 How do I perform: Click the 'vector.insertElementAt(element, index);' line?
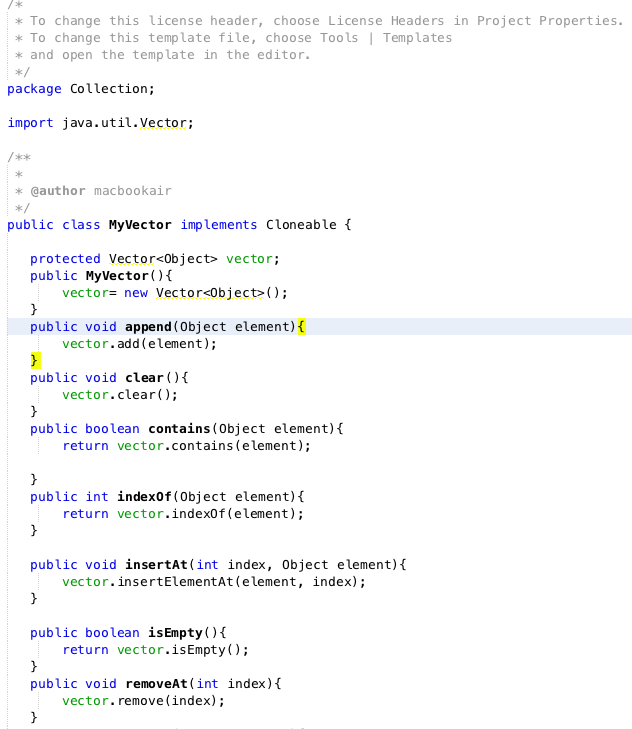tap(214, 582)
